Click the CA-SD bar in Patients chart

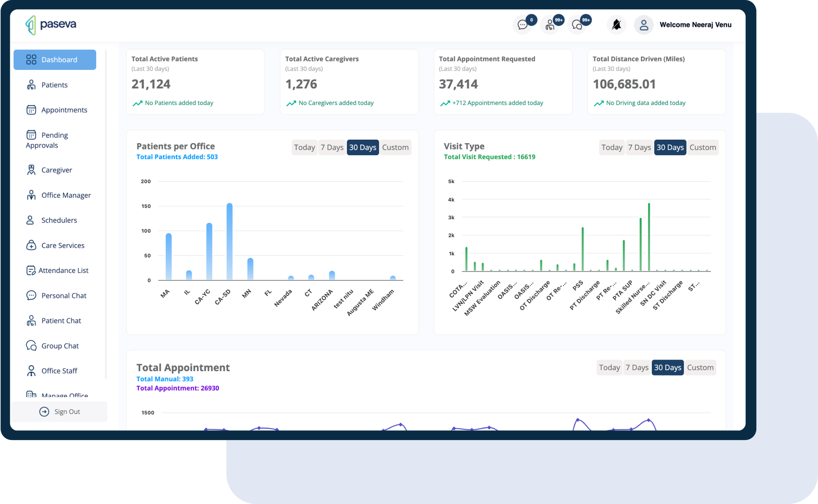click(x=229, y=242)
